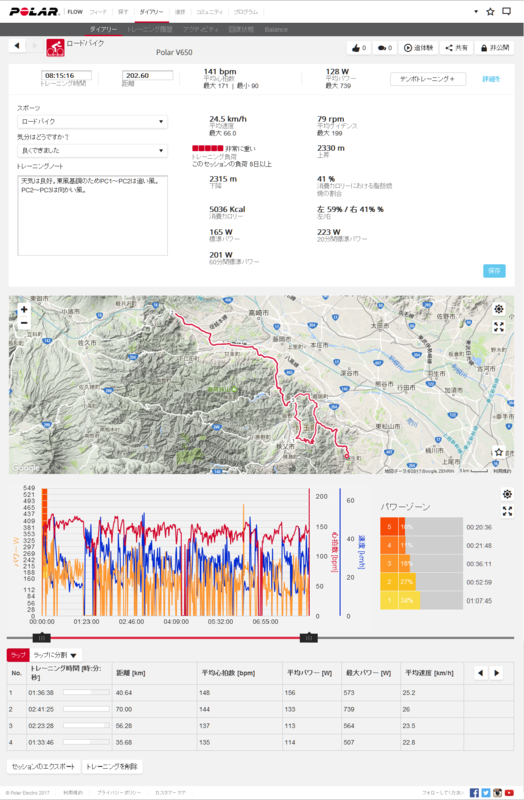This screenshot has height=800, width=524.
Task: Expand the account dropdown arrow in header
Action: pyautogui.click(x=476, y=11)
